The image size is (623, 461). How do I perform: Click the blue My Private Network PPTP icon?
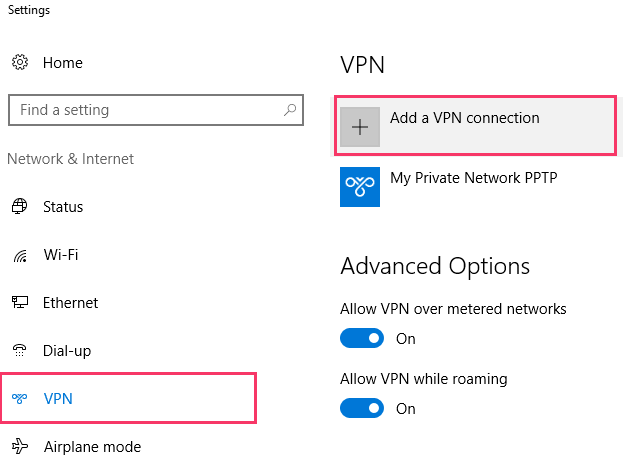(360, 187)
